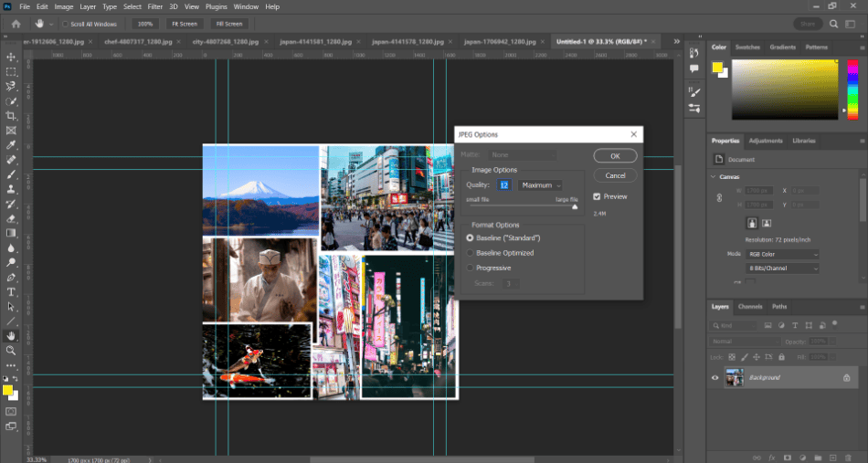Image resolution: width=868 pixels, height=463 pixels.
Task: Switch to the Gradients tab
Action: (783, 47)
